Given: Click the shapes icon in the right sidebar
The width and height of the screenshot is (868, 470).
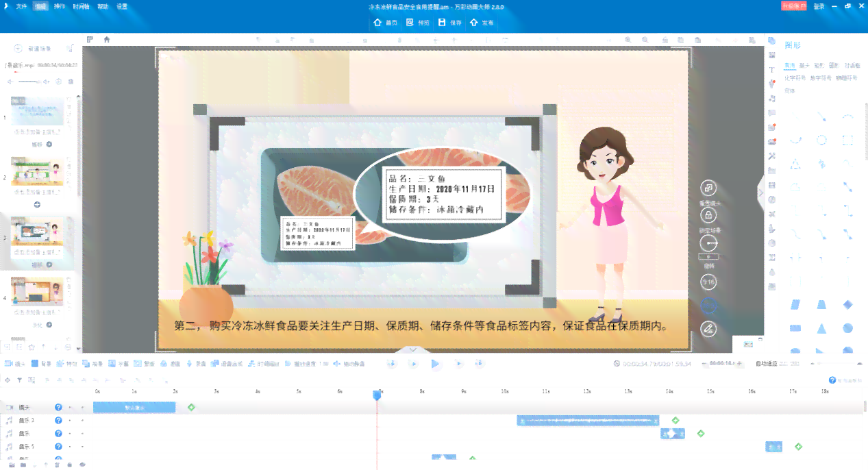Looking at the screenshot, I should 772,41.
